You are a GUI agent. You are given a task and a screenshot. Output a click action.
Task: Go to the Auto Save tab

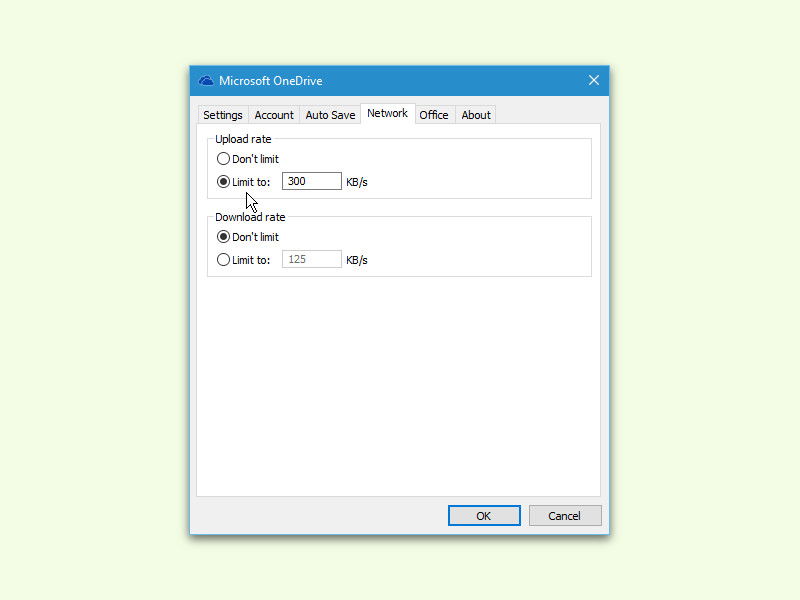point(330,115)
